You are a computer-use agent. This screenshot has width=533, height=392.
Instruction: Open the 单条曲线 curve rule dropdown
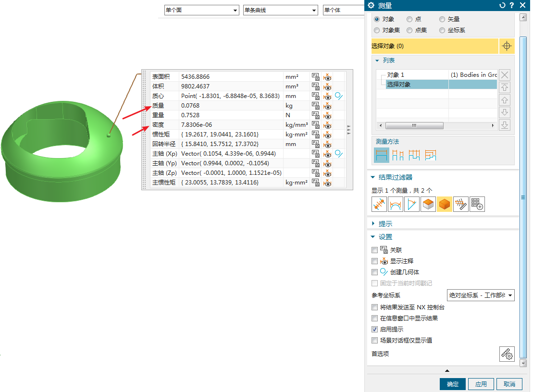[x=280, y=10]
